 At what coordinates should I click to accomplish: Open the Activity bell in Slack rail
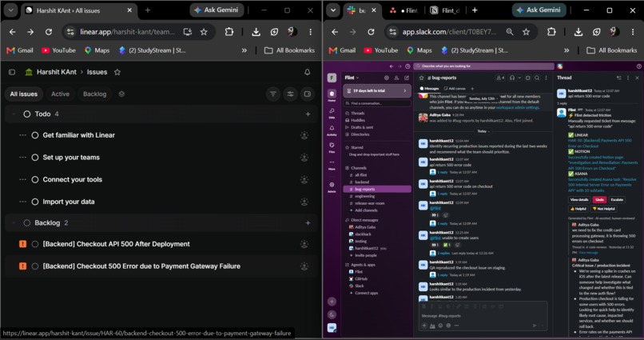point(332,130)
